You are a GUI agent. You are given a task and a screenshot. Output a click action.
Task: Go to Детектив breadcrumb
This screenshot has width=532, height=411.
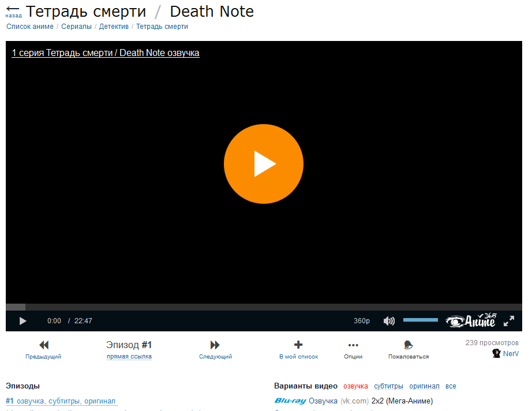click(x=114, y=27)
